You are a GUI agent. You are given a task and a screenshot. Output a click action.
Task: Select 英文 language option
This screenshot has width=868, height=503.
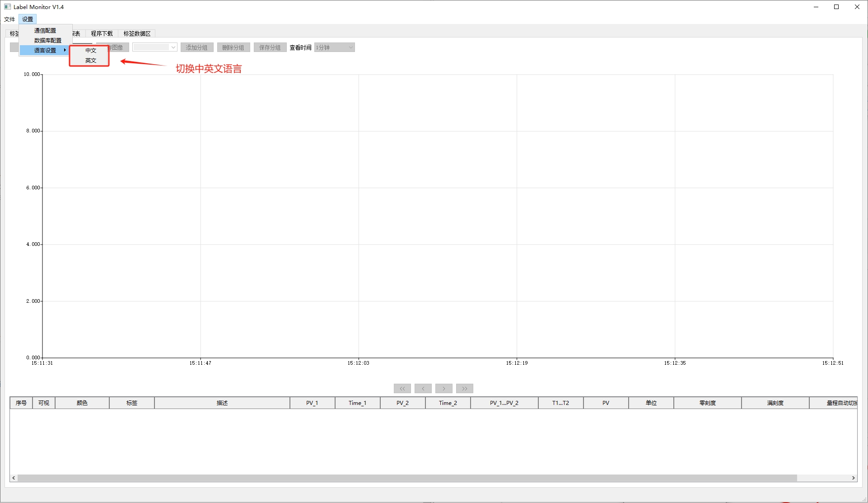point(91,61)
